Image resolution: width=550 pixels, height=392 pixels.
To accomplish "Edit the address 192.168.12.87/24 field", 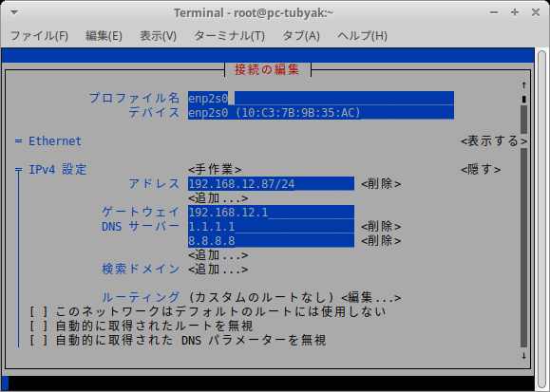I will point(271,184).
